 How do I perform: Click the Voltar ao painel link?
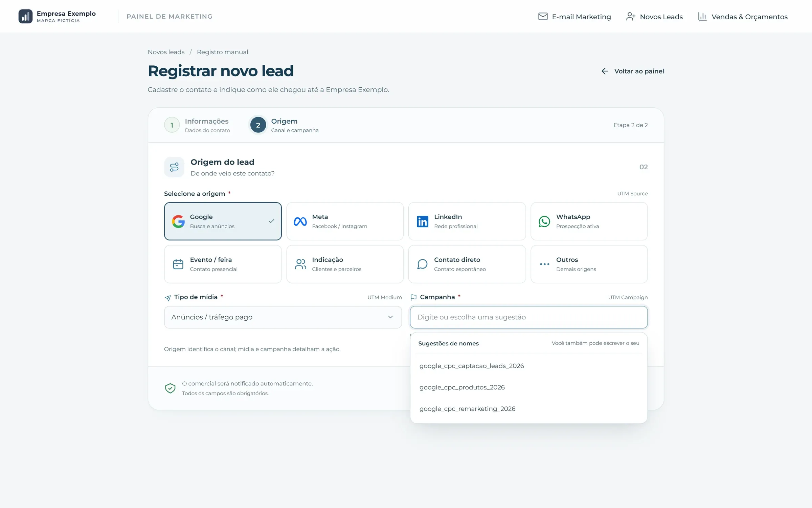632,71
